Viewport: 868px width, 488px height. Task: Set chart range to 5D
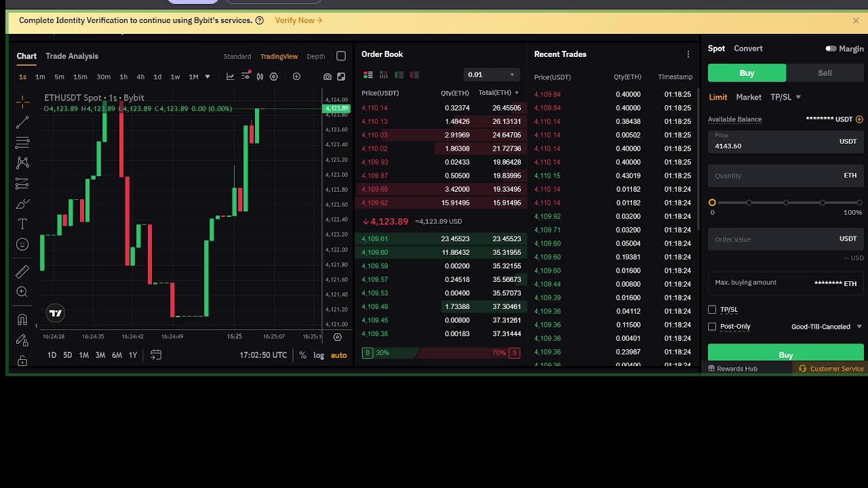coord(67,355)
